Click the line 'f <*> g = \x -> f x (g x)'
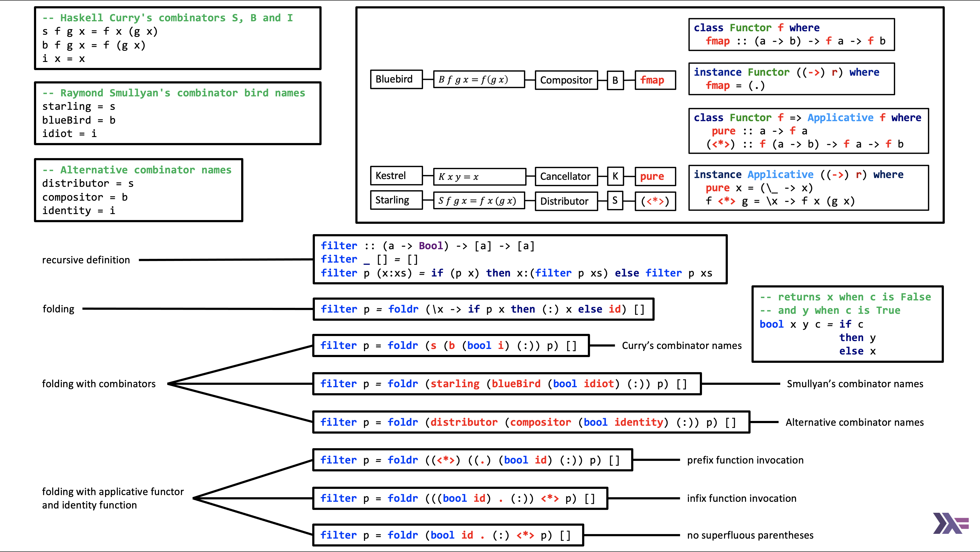This screenshot has height=552, width=980. click(x=780, y=201)
